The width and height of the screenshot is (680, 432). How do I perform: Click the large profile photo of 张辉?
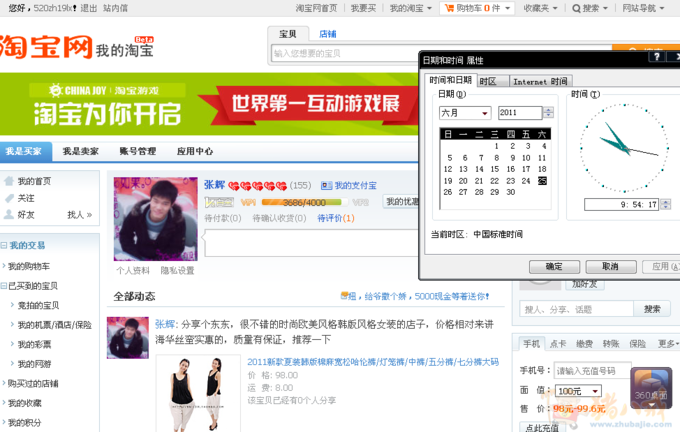[156, 219]
